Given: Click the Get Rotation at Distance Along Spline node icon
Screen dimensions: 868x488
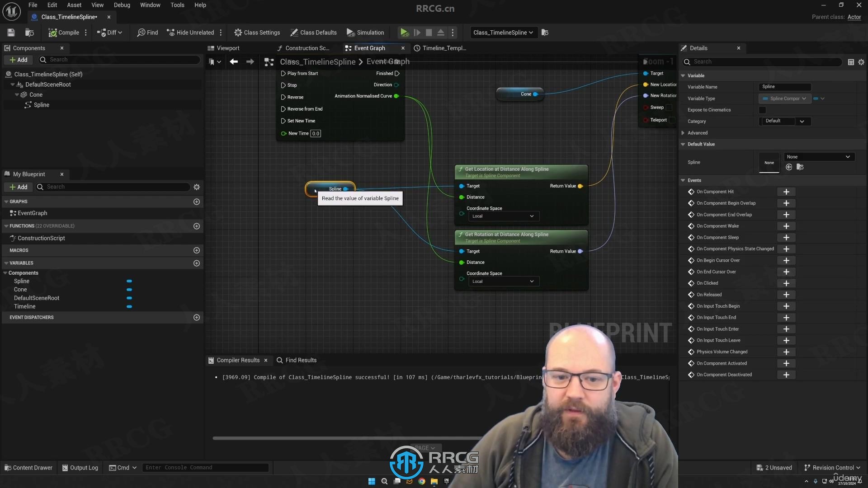Looking at the screenshot, I should pyautogui.click(x=460, y=234).
